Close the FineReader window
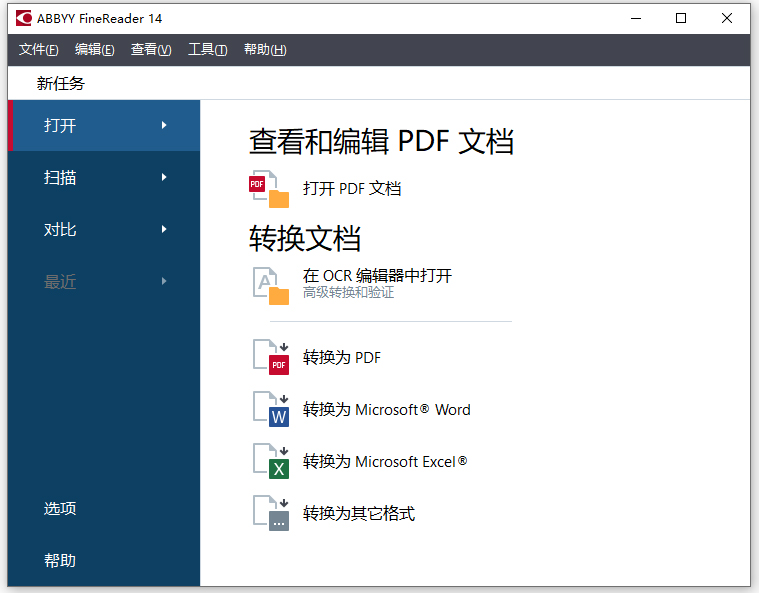 (727, 18)
